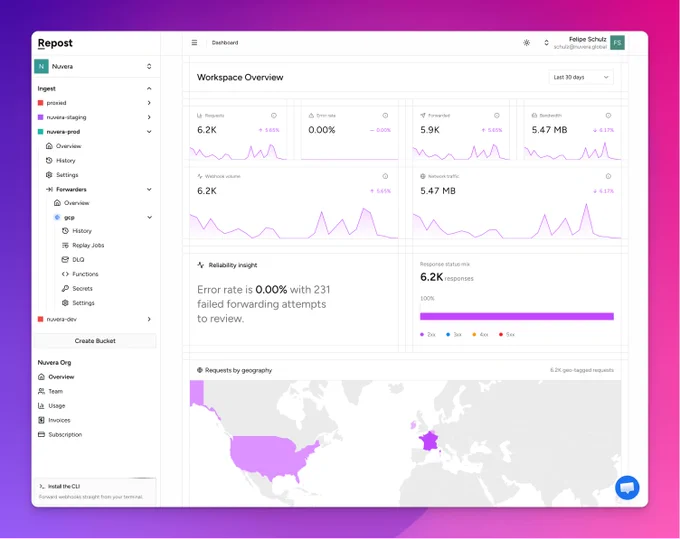Click the Network traffic info icon
The height and width of the screenshot is (539, 680).
pyautogui.click(x=608, y=176)
